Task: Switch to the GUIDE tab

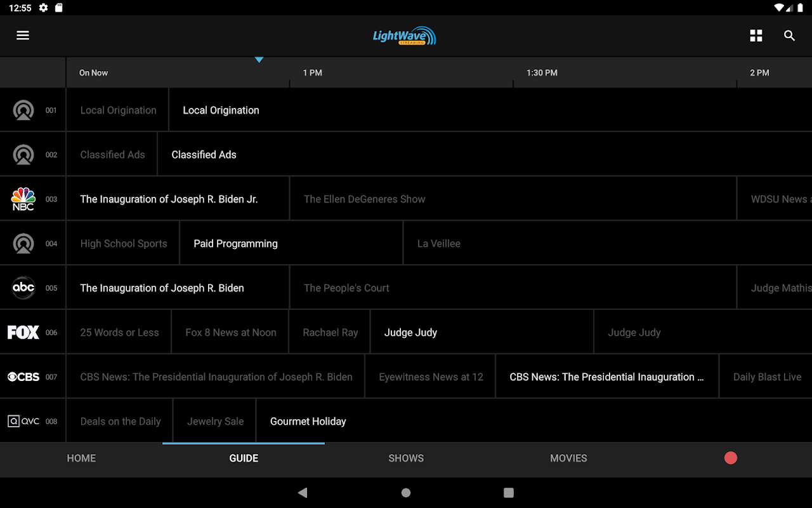Action: coord(244,458)
